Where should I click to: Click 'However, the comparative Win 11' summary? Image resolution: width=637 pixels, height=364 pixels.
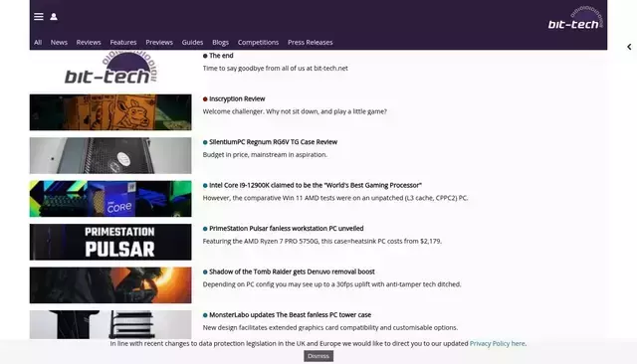[x=335, y=198]
